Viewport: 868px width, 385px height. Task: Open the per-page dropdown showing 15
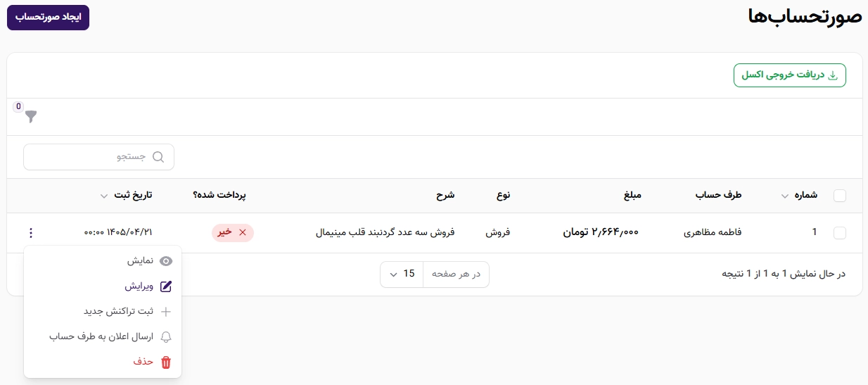(x=402, y=274)
